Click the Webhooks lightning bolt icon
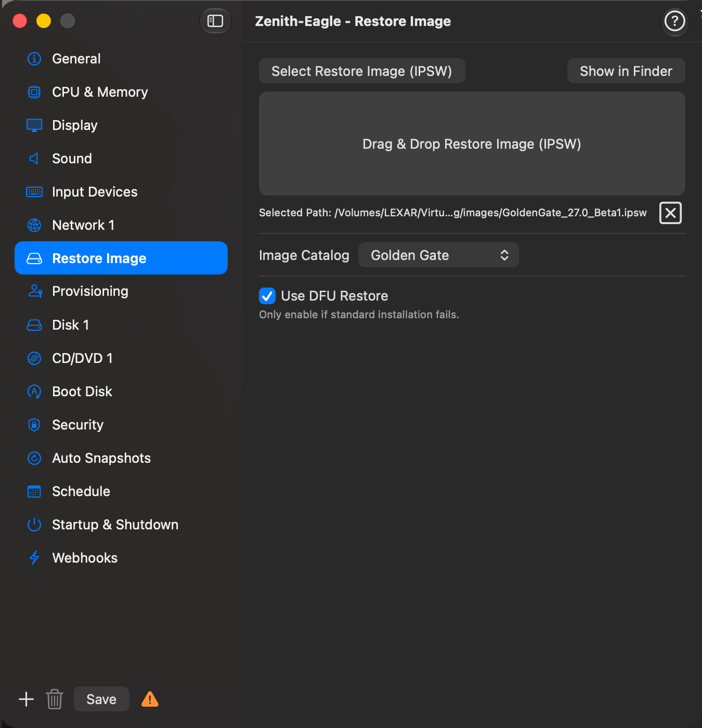702x728 pixels. coord(34,558)
